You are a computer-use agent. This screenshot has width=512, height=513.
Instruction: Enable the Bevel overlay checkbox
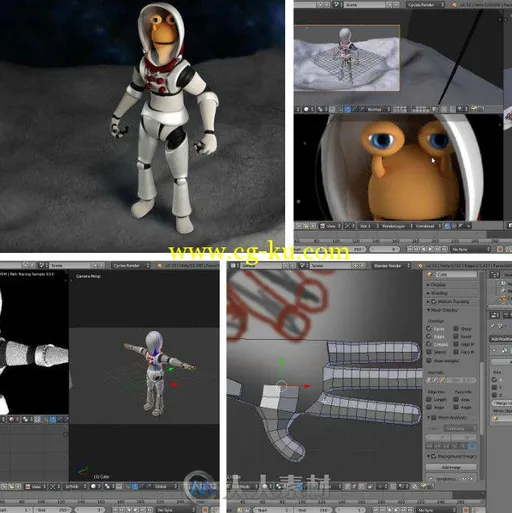coord(456,336)
